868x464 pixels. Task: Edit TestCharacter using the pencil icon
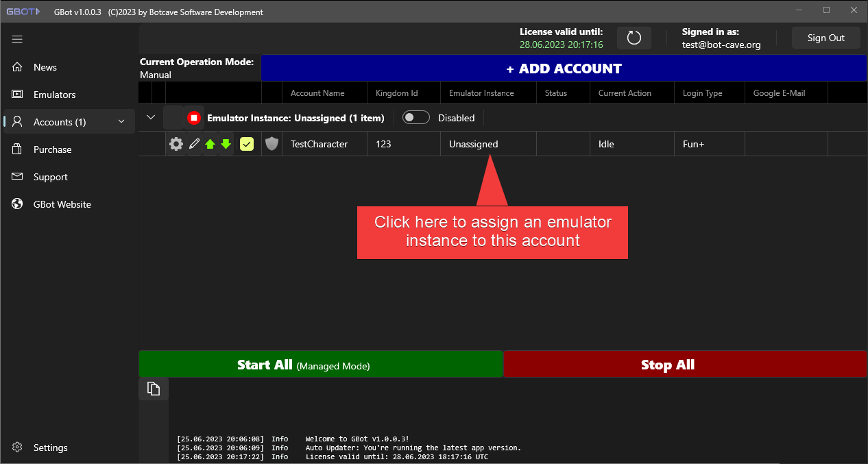193,144
